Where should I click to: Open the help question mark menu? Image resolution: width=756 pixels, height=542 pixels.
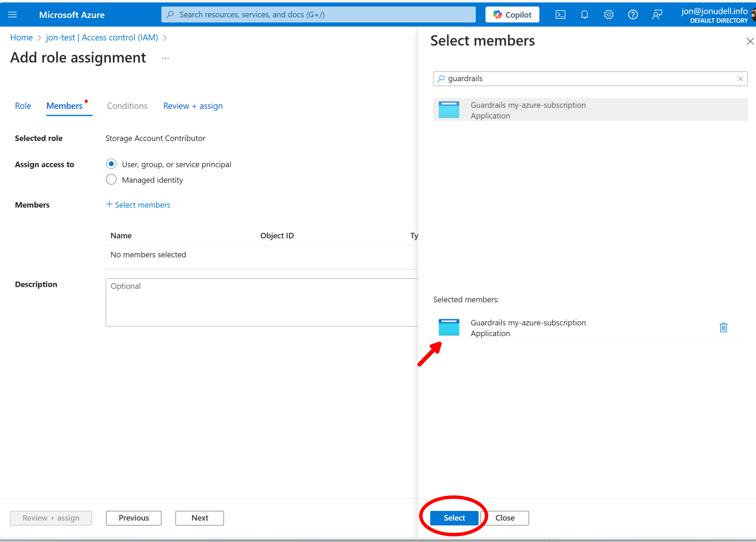click(x=633, y=14)
